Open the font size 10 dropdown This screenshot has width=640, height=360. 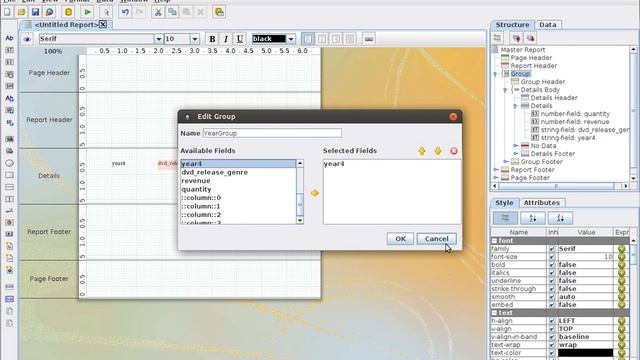[x=195, y=39]
